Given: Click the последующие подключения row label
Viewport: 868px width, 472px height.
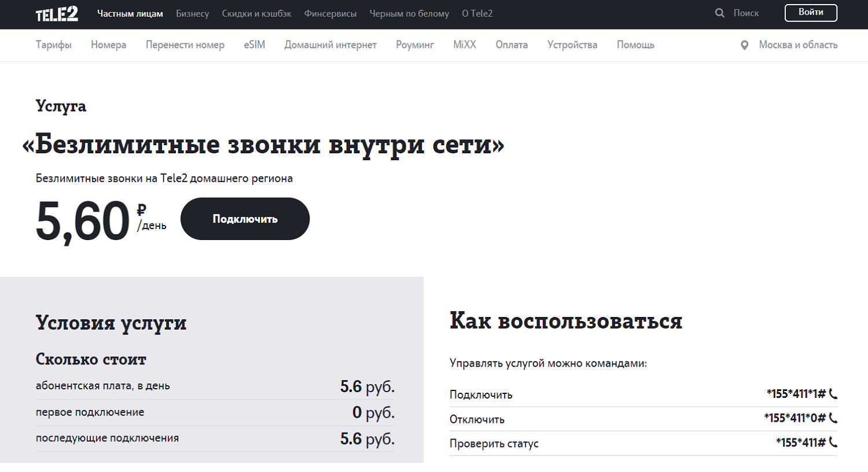Looking at the screenshot, I should [x=107, y=438].
